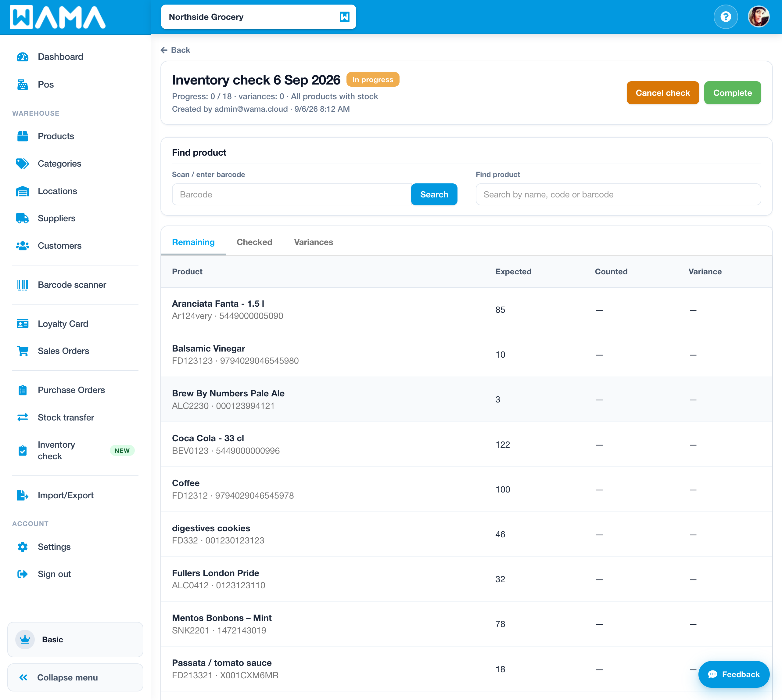The width and height of the screenshot is (782, 700).
Task: Select the Brew By Numbers Pale Ale row
Action: [x=466, y=400]
